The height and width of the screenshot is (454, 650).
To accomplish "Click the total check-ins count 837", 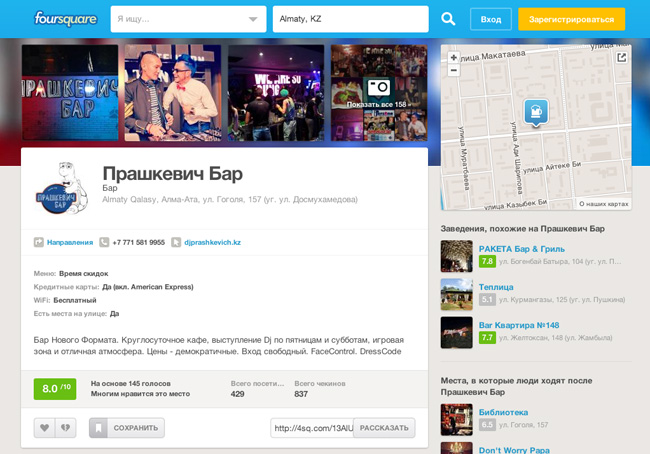I will [x=301, y=394].
